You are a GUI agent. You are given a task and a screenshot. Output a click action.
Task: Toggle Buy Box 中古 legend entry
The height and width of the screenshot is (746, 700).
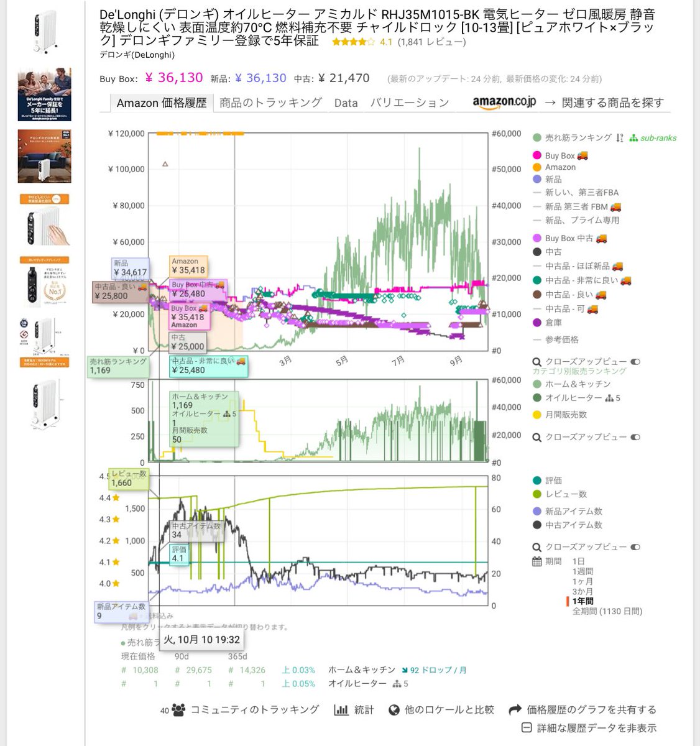569,238
